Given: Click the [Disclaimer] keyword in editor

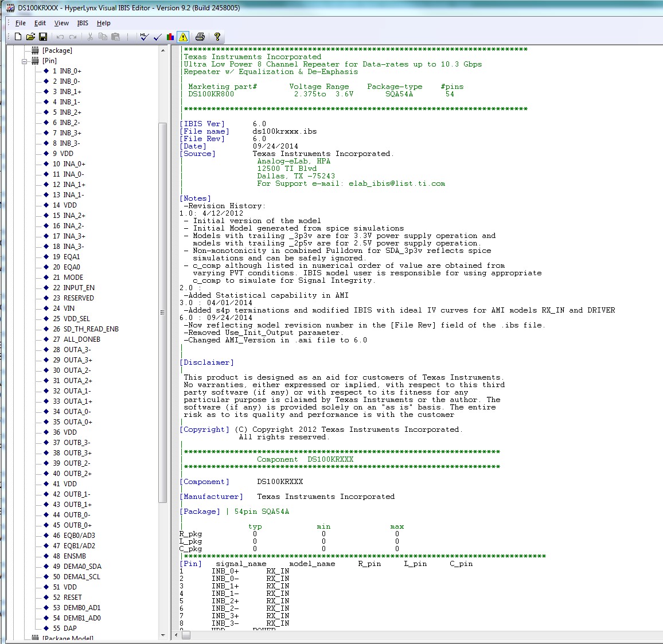Looking at the screenshot, I should point(207,362).
